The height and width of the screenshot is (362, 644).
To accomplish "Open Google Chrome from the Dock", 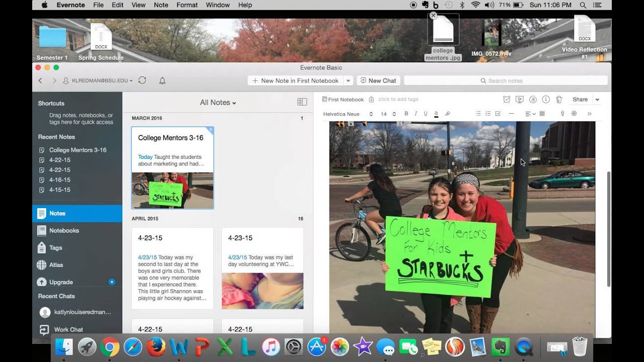I will 110,347.
